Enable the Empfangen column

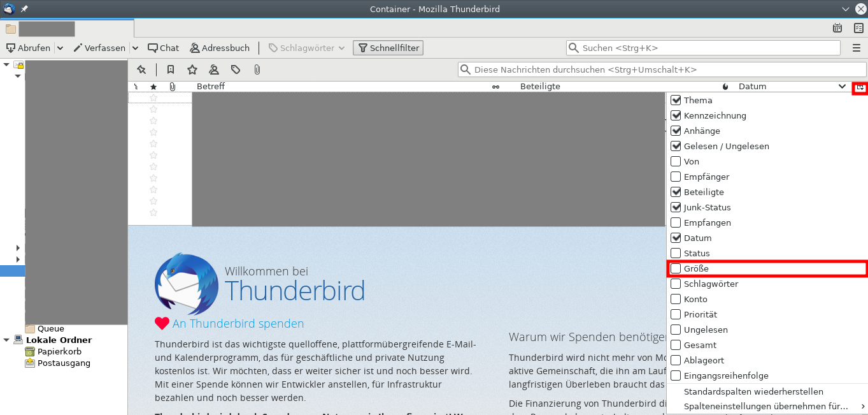point(767,222)
